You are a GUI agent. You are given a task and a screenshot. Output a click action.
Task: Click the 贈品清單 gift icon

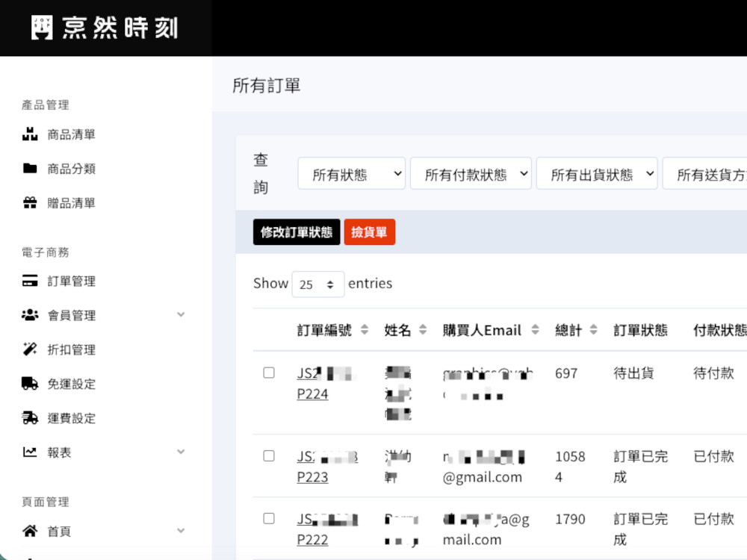30,203
